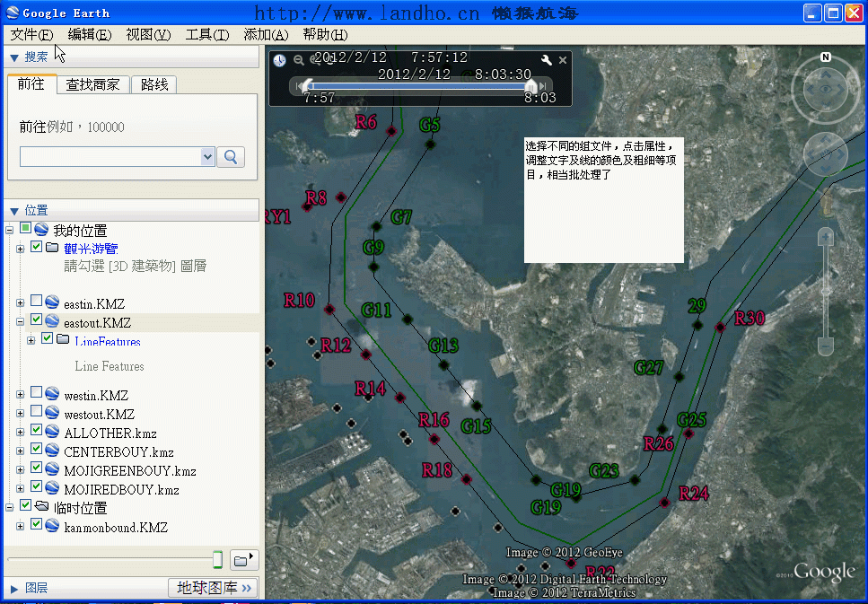
Task: Expand the LineFeatures folder node
Action: coord(31,340)
